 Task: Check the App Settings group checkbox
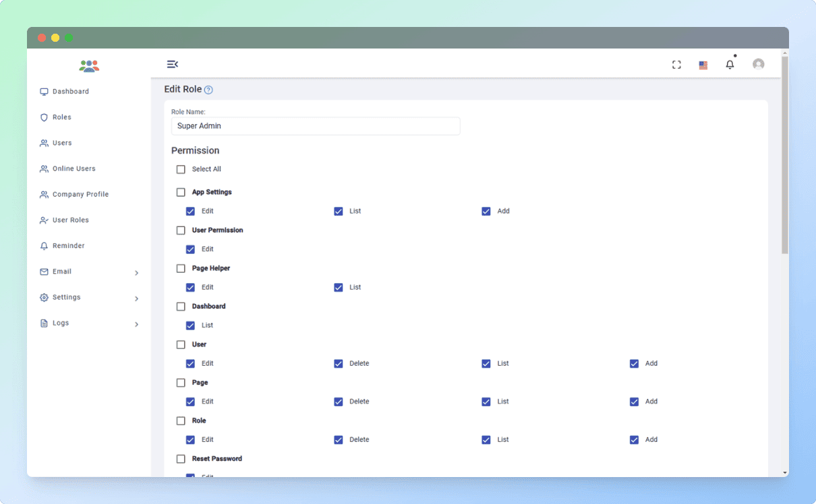click(x=181, y=192)
